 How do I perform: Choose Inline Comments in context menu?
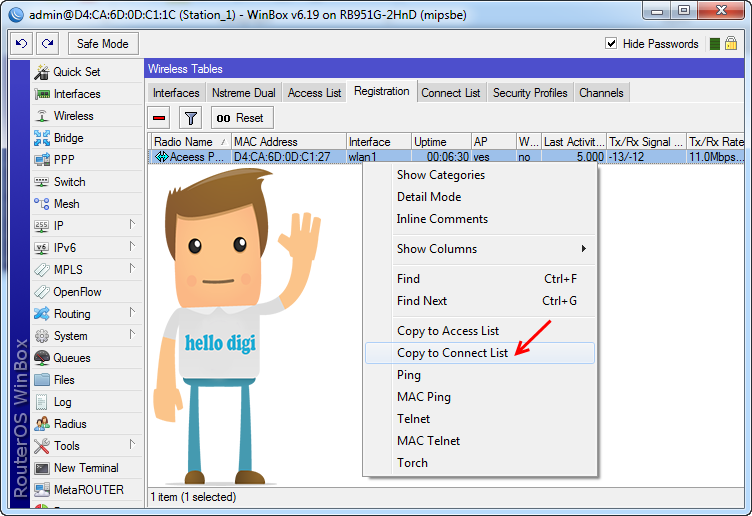point(480,219)
